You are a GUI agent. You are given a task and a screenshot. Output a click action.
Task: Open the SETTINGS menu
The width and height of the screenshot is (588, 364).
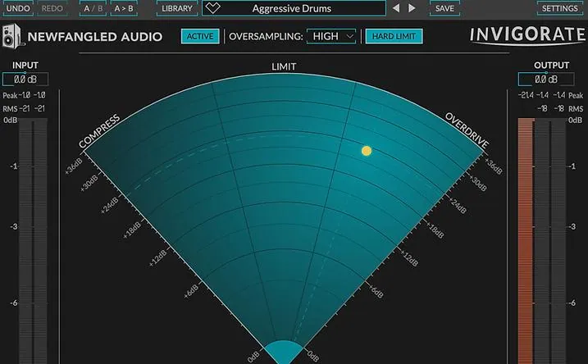560,9
